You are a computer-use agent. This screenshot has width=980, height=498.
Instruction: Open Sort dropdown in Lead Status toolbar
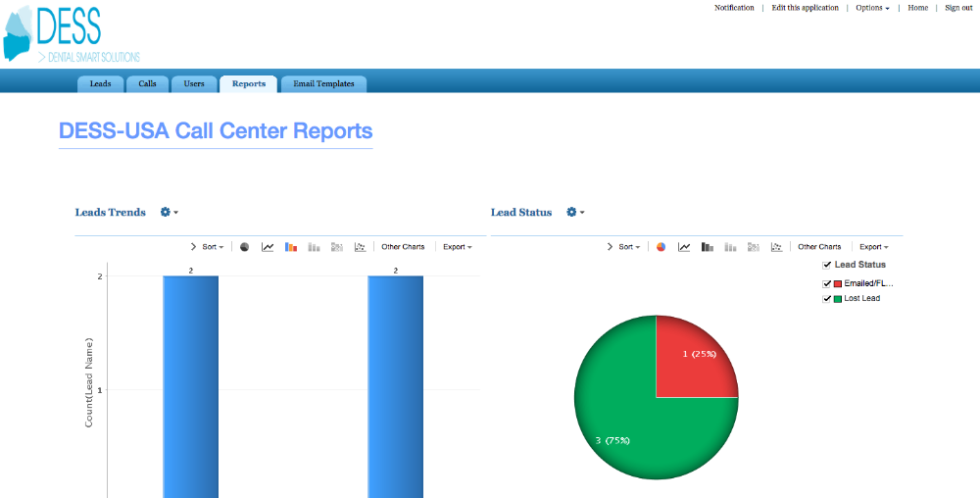629,247
